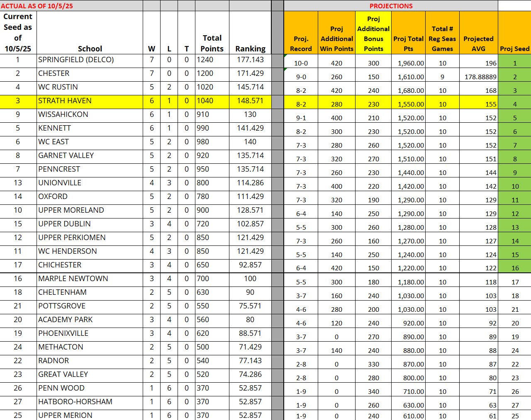The height and width of the screenshot is (420, 531).
Task: Select the Proj Additional Bonus Points header
Action: (x=373, y=34)
